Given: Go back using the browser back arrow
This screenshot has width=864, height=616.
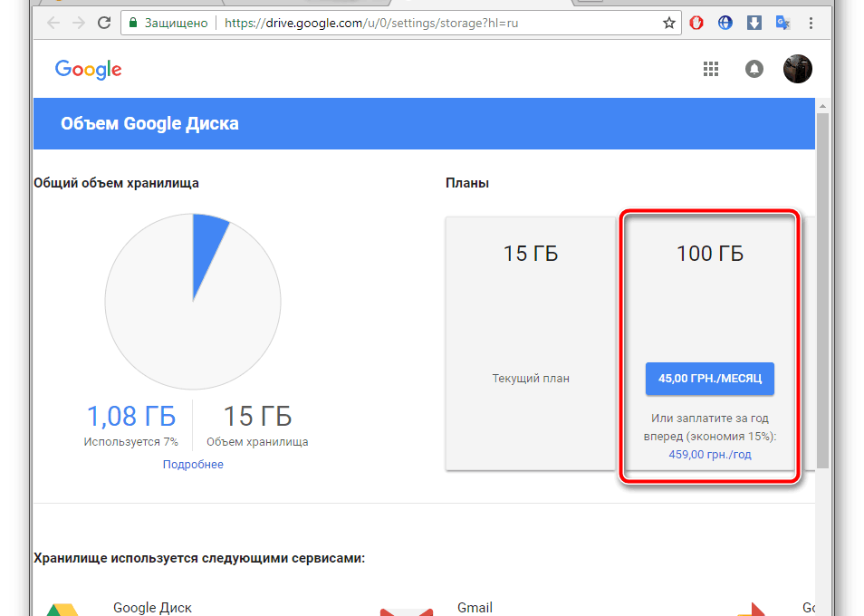Looking at the screenshot, I should [53, 23].
